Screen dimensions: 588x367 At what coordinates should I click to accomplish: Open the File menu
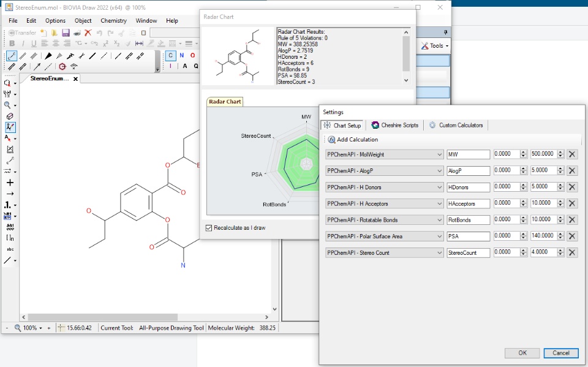click(x=13, y=21)
